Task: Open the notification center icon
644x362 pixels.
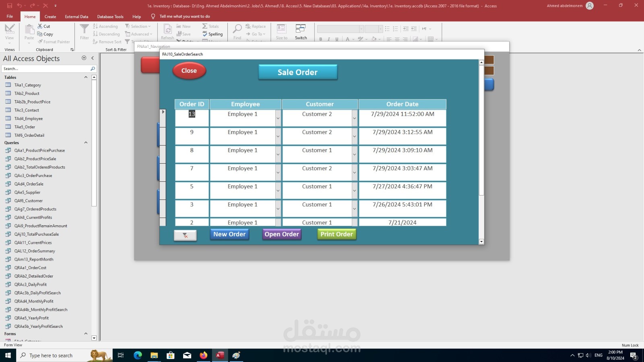Action: pos(634,355)
